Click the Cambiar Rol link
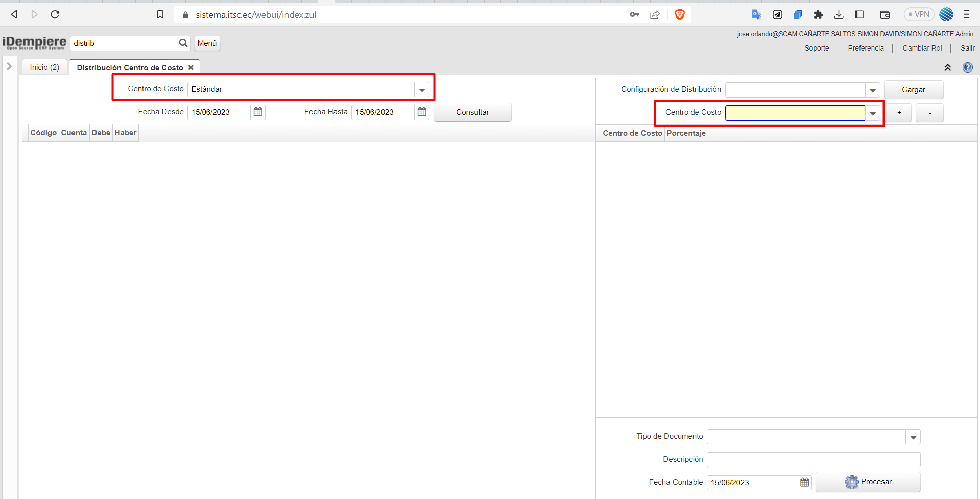The image size is (980, 499). tap(922, 48)
